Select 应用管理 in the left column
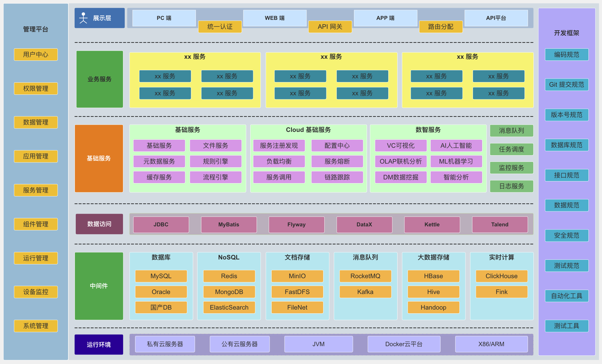The width and height of the screenshot is (602, 364). 36,156
